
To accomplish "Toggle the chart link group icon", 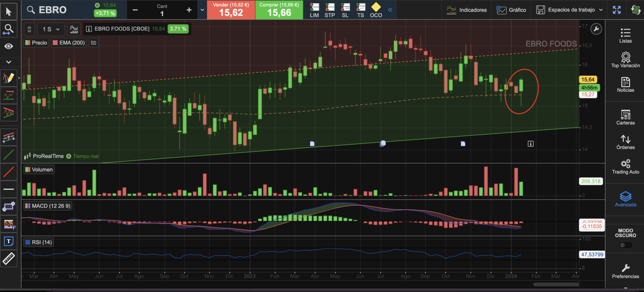I will [x=29, y=29].
